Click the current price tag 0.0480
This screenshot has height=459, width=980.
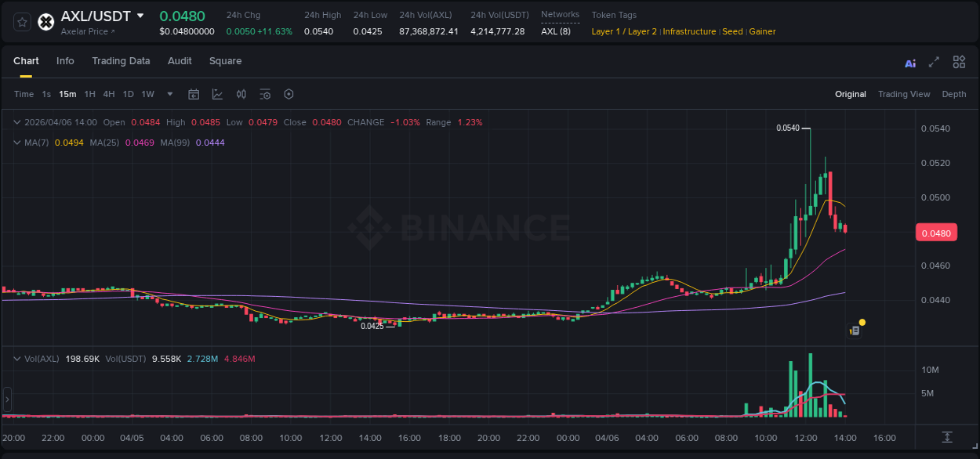coord(936,233)
